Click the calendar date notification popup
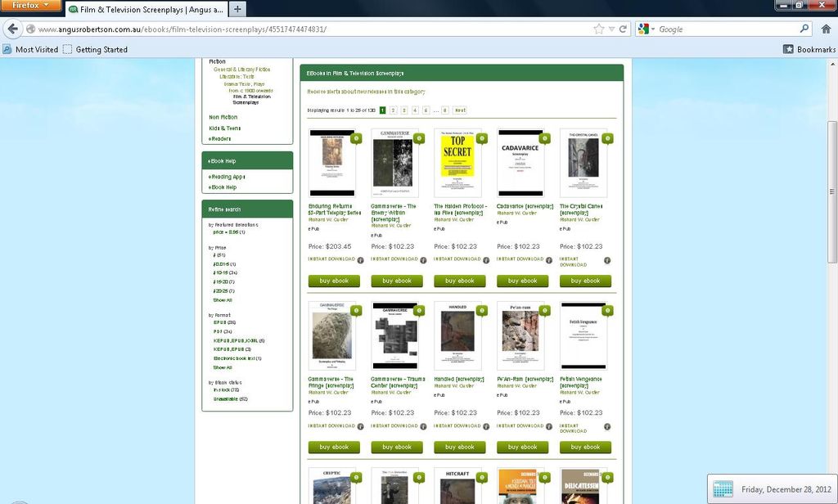 pyautogui.click(x=773, y=489)
